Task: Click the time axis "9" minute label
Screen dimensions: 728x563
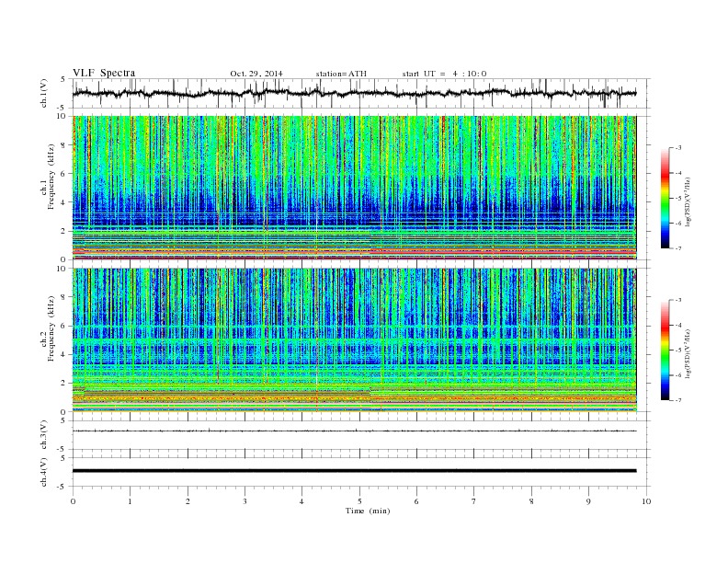Action: coord(588,501)
